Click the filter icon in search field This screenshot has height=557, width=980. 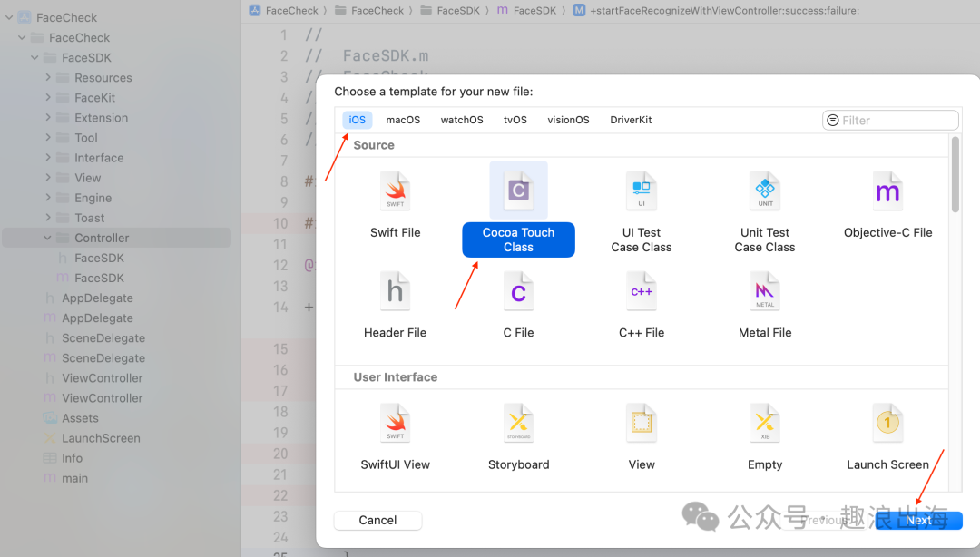pyautogui.click(x=832, y=120)
